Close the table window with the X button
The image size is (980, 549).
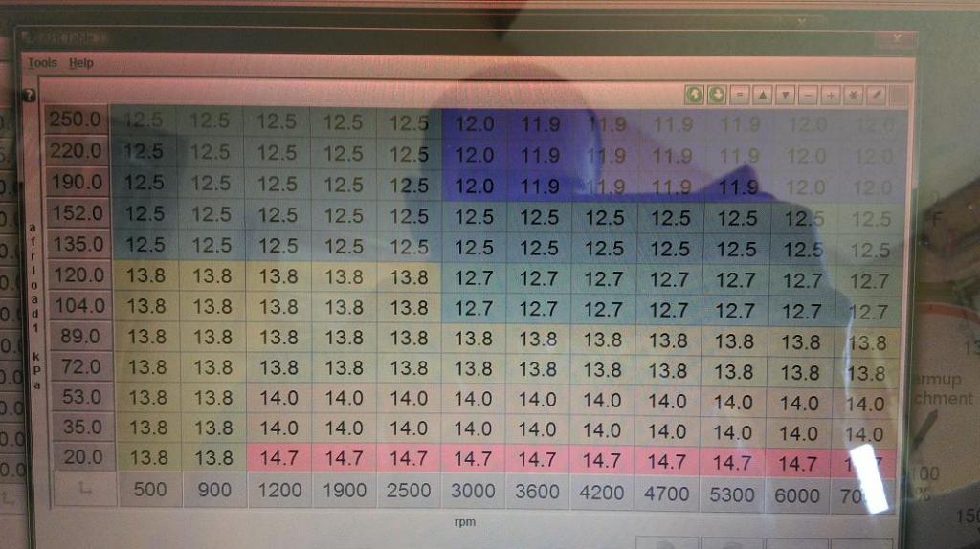click(x=899, y=39)
